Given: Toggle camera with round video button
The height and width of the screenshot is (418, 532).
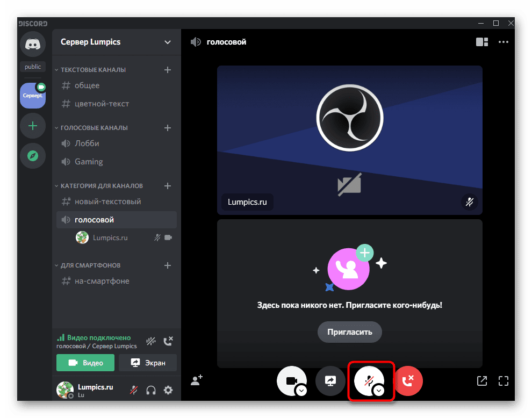Looking at the screenshot, I should coord(291,381).
